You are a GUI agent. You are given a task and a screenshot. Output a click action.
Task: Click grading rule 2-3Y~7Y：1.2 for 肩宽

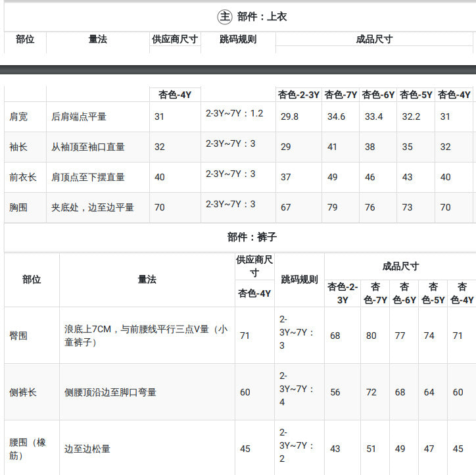234,113
